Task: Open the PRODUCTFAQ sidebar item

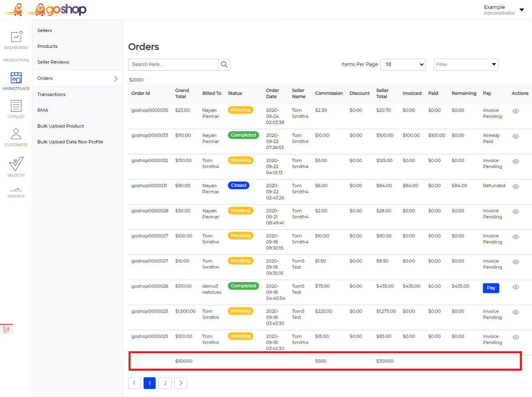Action: tap(16, 60)
